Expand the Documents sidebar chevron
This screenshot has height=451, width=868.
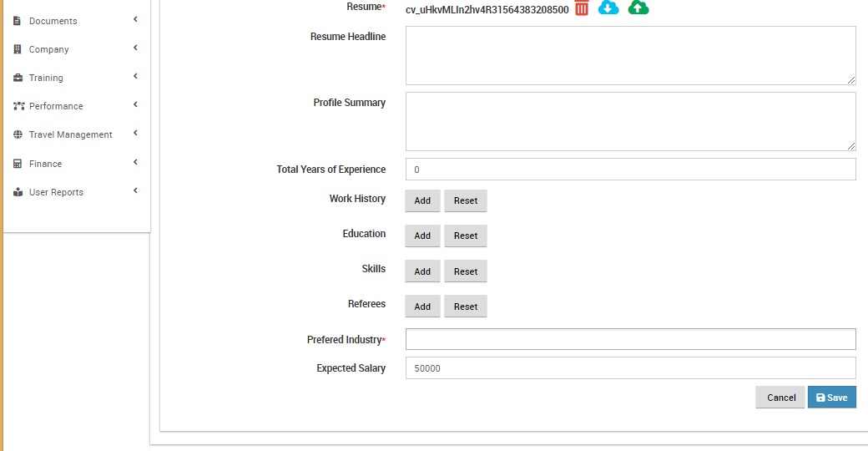point(135,19)
